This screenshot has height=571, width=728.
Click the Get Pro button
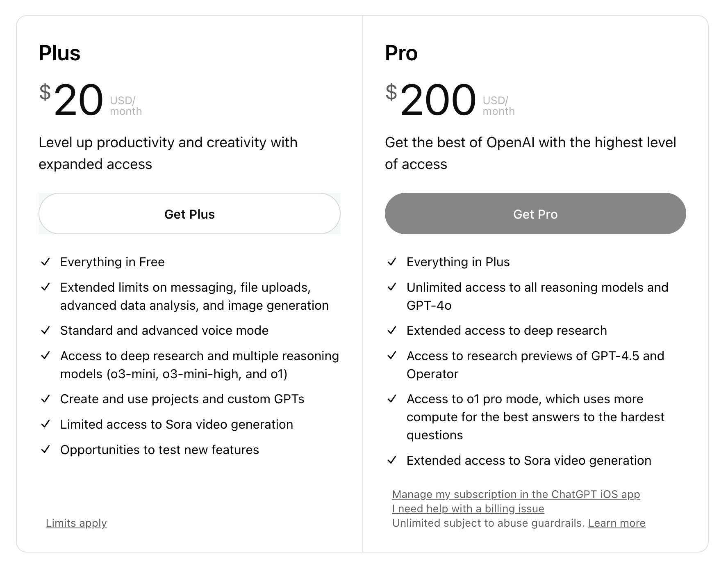point(535,214)
